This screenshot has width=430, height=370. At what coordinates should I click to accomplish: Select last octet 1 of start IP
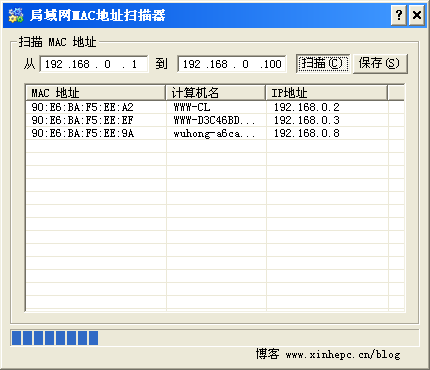pos(134,64)
